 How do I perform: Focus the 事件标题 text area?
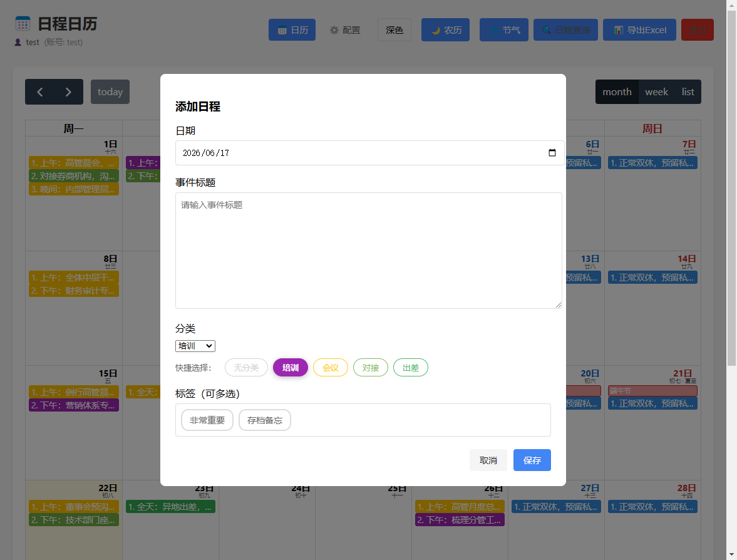pyautogui.click(x=368, y=251)
